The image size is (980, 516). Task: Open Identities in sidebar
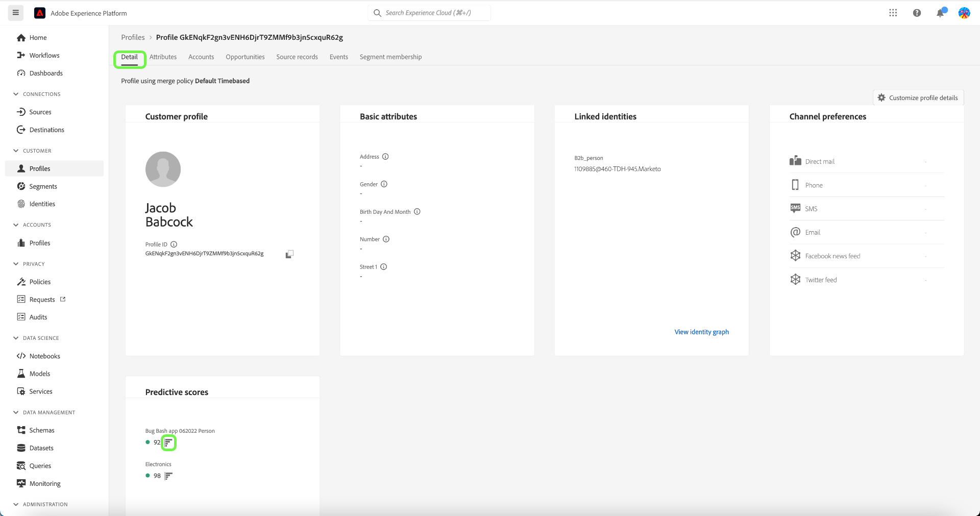pyautogui.click(x=54, y=204)
